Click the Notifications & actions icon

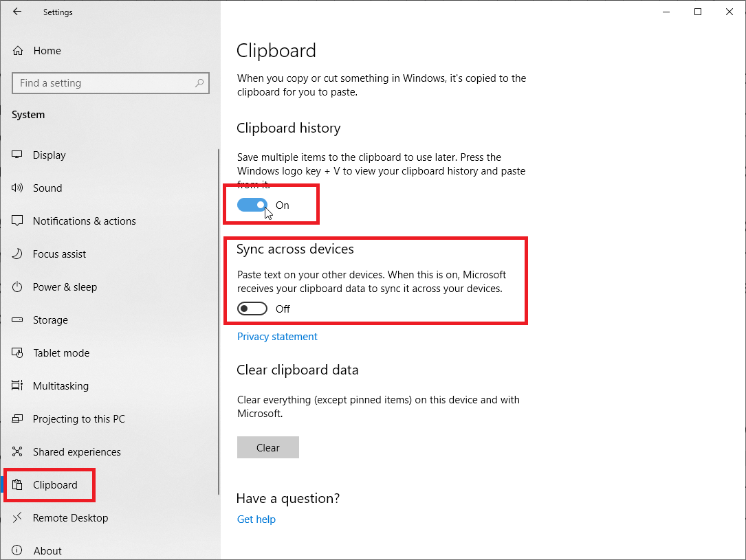pos(17,221)
